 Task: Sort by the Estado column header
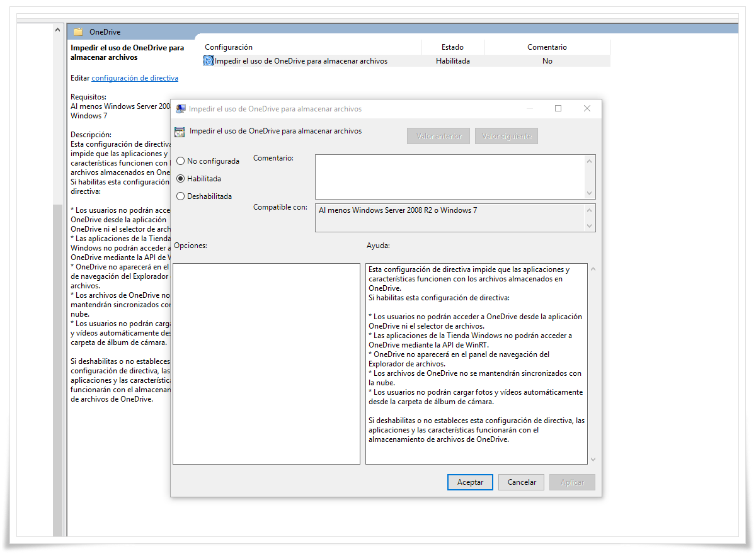coord(452,47)
